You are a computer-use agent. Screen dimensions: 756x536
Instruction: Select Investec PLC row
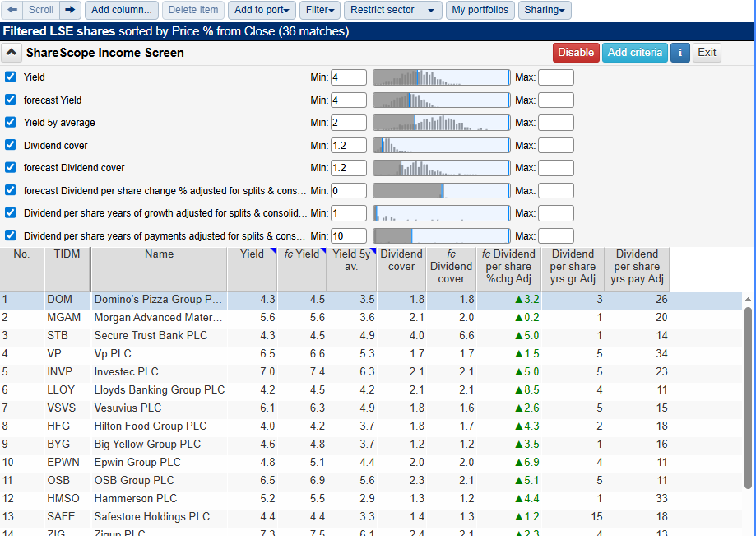point(371,372)
